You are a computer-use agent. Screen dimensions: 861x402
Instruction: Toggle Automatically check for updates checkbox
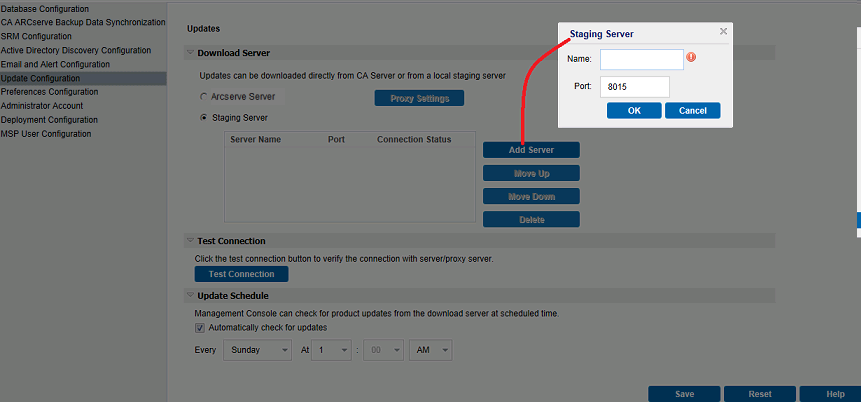click(200, 328)
